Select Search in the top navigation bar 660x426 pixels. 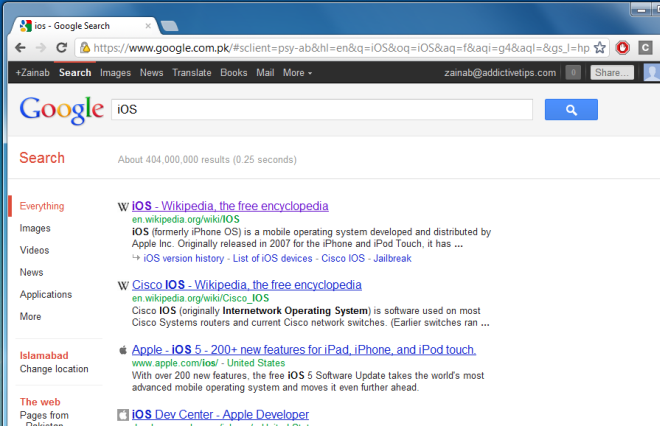75,73
